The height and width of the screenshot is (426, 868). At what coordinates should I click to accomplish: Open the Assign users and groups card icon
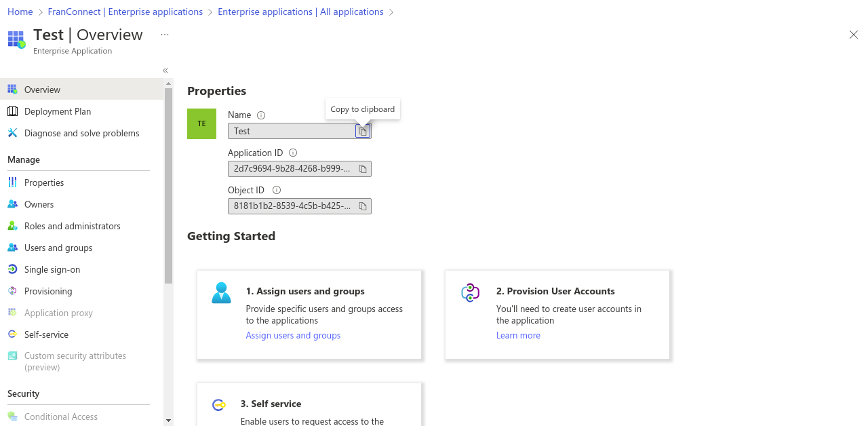tap(221, 293)
